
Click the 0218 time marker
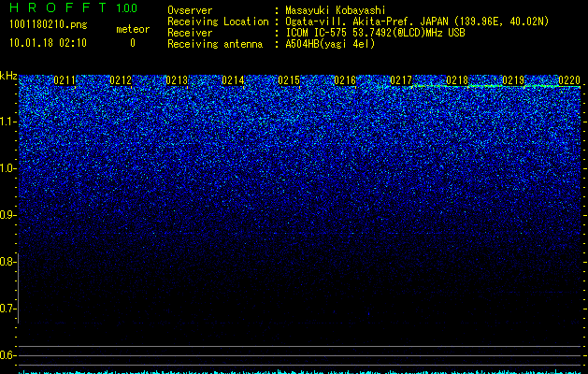tap(457, 80)
